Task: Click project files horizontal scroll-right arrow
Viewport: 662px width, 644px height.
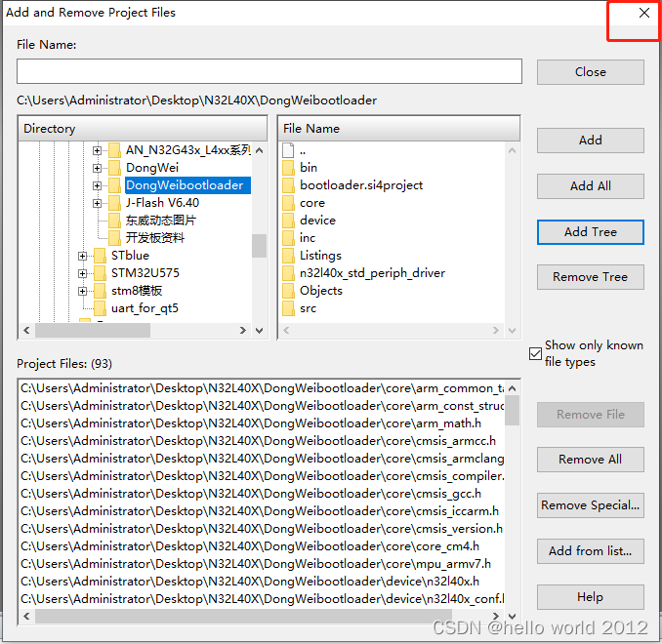Action: click(496, 617)
